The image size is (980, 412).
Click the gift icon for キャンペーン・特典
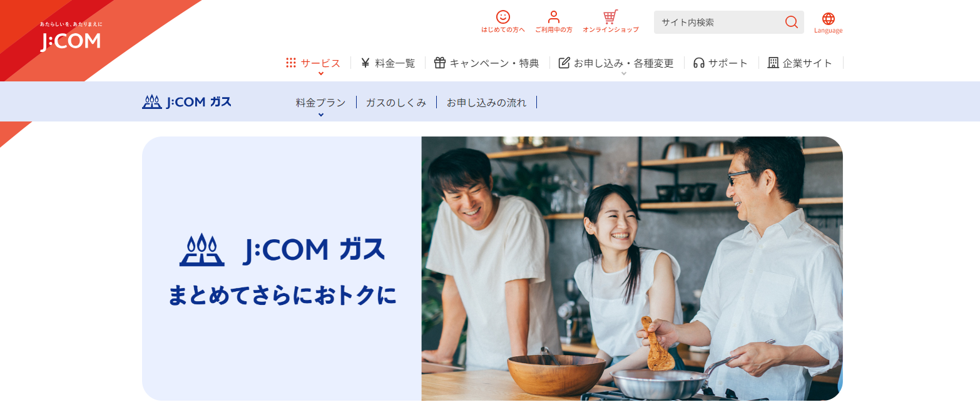coord(439,63)
